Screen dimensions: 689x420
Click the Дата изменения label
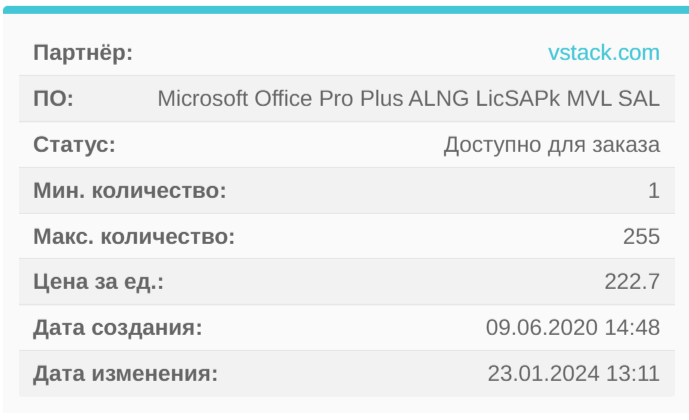coord(125,375)
